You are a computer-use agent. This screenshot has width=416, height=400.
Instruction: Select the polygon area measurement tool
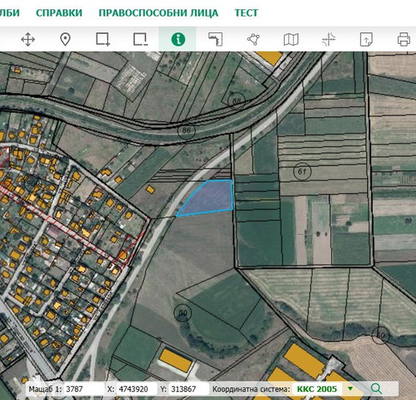point(253,39)
